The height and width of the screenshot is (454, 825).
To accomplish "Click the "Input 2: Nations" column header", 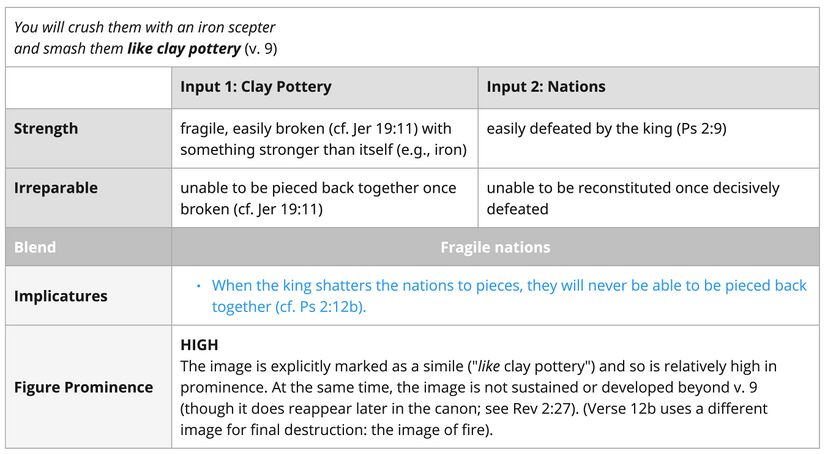I will [545, 87].
